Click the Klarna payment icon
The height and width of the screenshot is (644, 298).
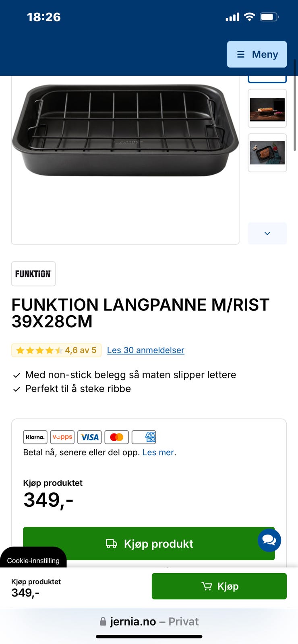35,437
